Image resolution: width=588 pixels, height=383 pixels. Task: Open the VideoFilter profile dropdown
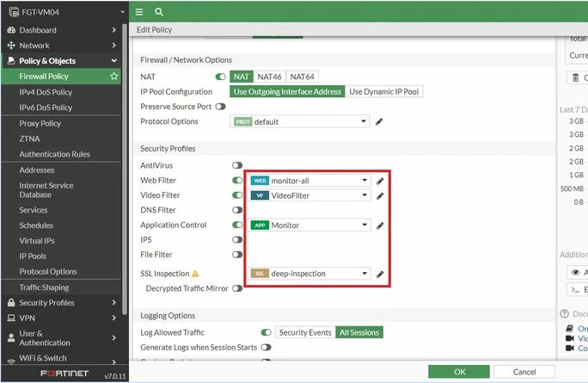point(309,195)
